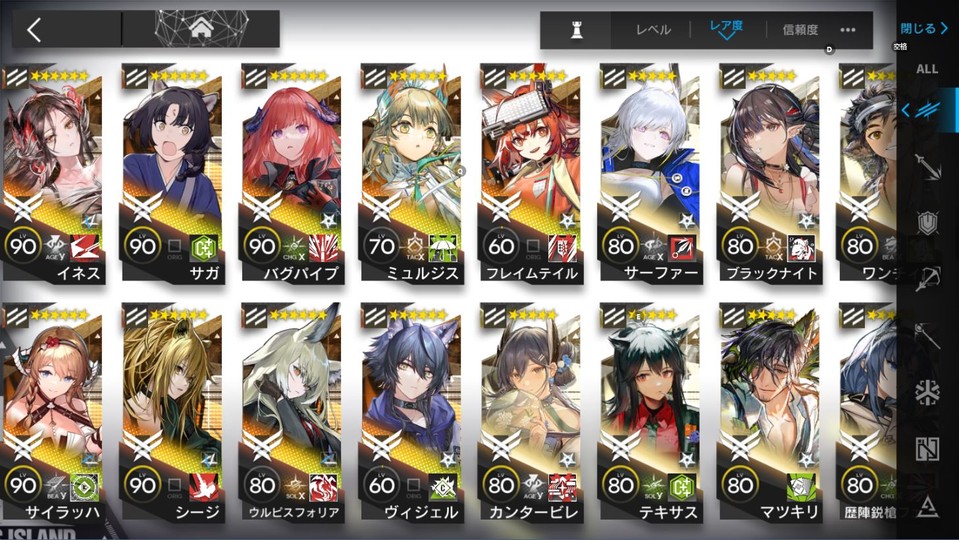The height and width of the screenshot is (540, 959).
Task: Toggle the rook chess piece filter
Action: coord(576,29)
